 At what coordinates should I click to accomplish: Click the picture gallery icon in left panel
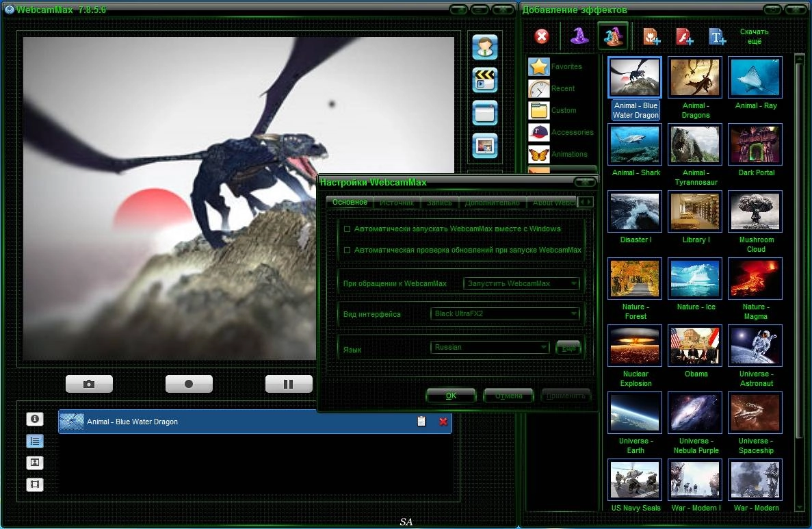tap(35, 463)
